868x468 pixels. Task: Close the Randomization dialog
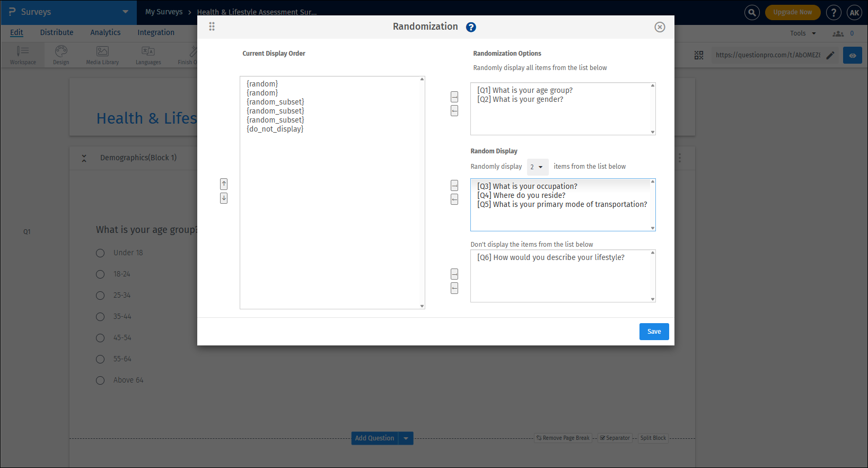point(660,27)
